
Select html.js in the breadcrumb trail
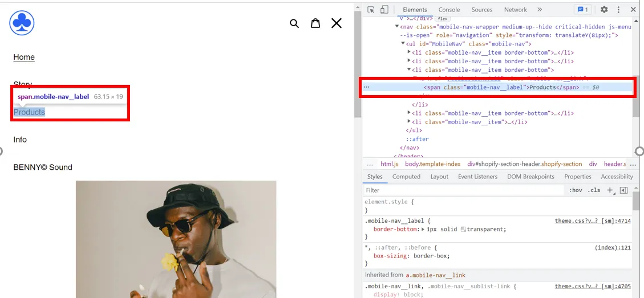390,164
